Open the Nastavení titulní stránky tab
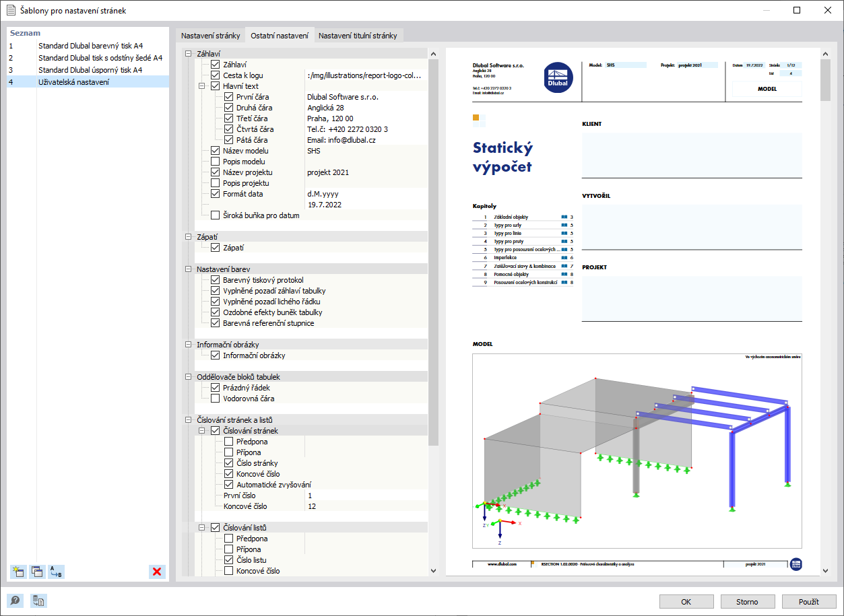Screen dimensions: 844x616 358,36
